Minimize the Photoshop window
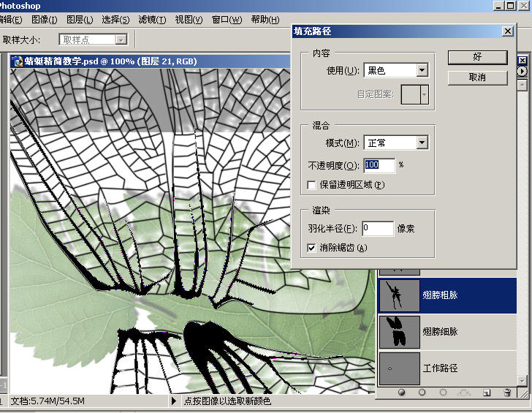The width and height of the screenshot is (532, 413). (x=498, y=5)
